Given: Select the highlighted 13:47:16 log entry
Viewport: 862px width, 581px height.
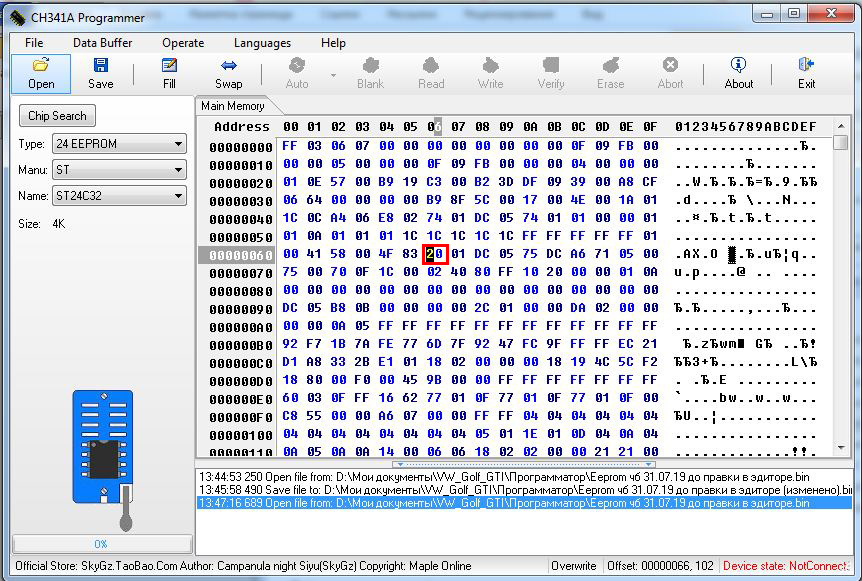Looking at the screenshot, I should point(525,503).
